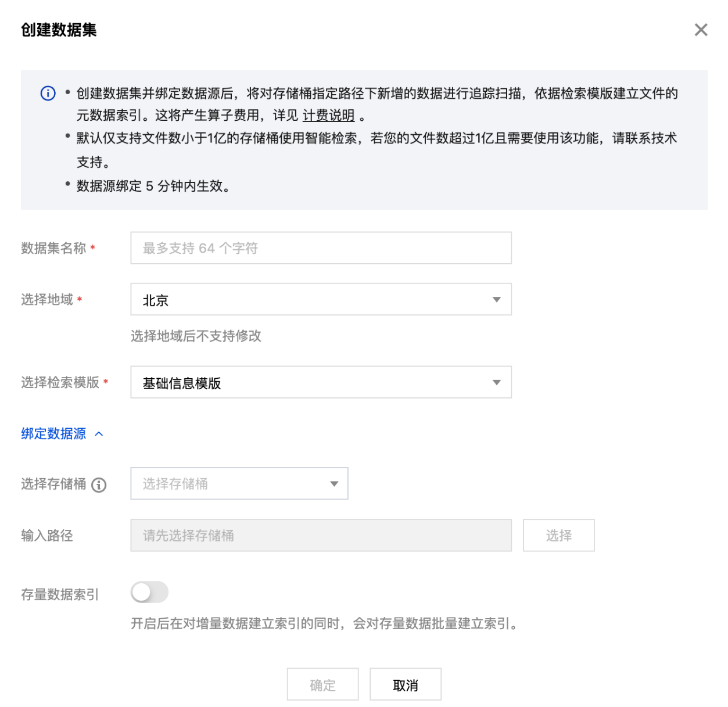Open the 选择存储桶 bucket dropdown
This screenshot has width=728, height=707.
point(239,483)
